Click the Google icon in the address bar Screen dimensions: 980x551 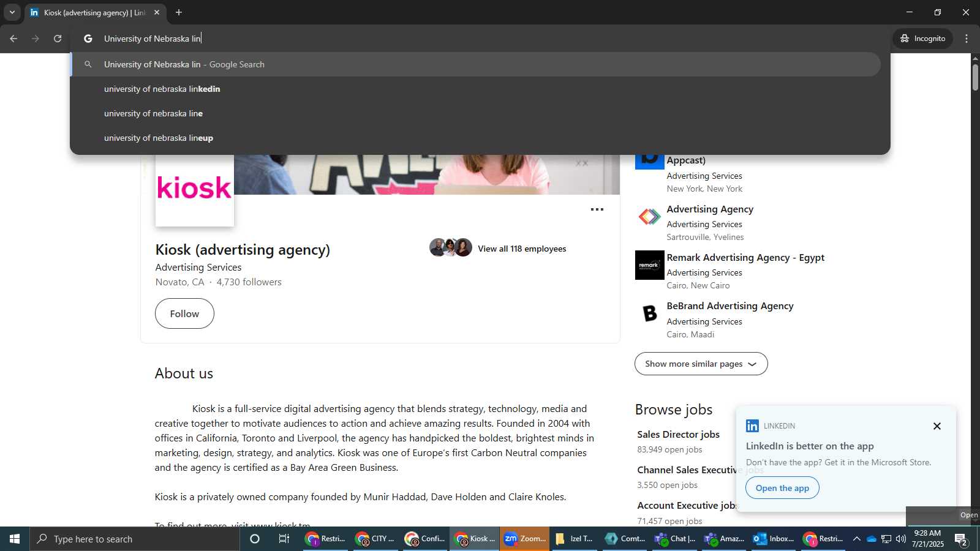[88, 39]
